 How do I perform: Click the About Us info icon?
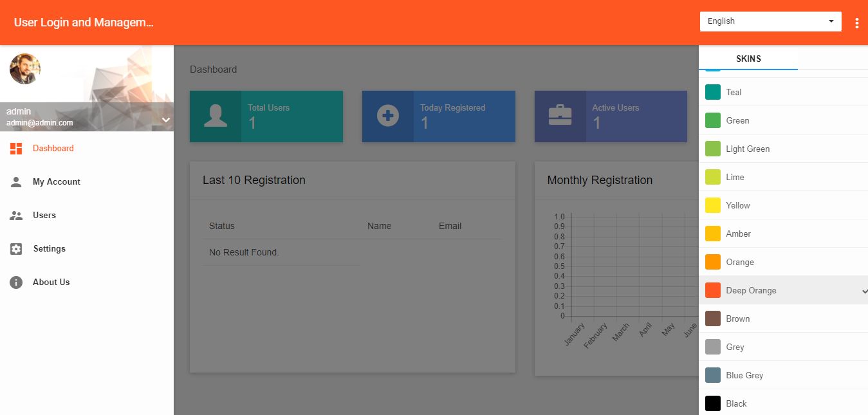pyautogui.click(x=16, y=282)
